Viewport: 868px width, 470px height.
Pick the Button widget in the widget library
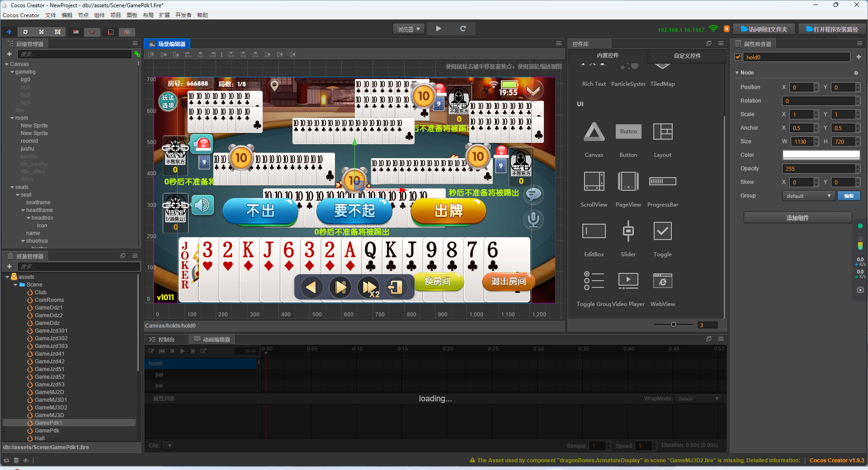(628, 132)
